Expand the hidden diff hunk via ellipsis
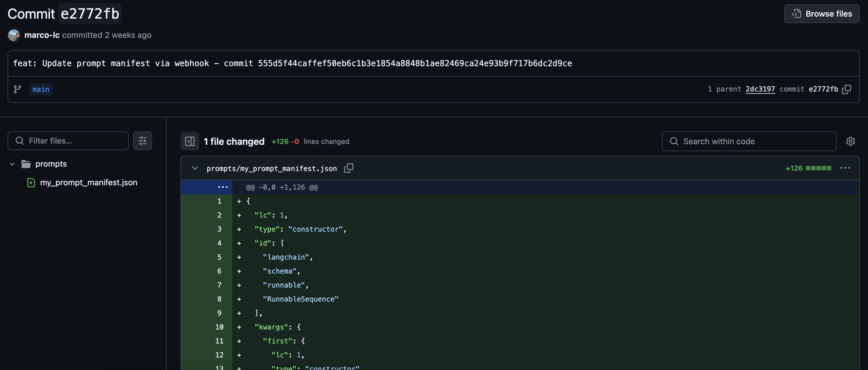The image size is (868, 370). tap(223, 187)
